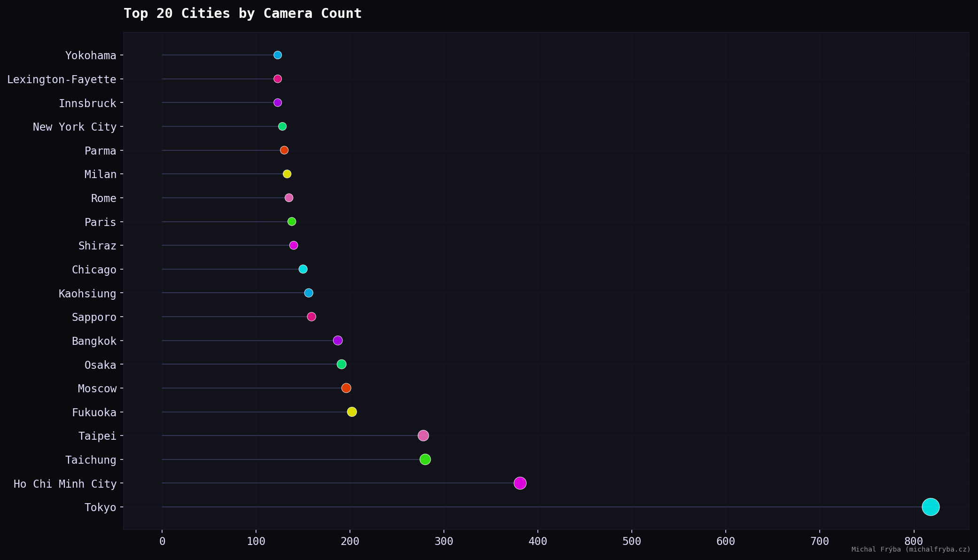Viewport: 978px width, 560px height.
Task: Click the orange Parma data dot
Action: point(284,150)
